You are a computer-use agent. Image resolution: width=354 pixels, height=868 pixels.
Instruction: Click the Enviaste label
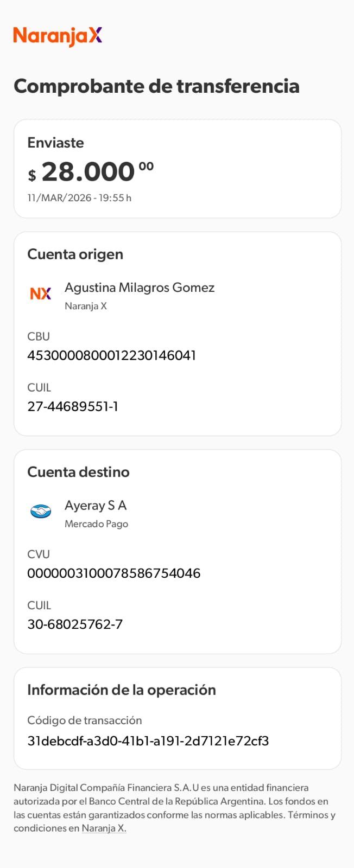click(x=55, y=143)
